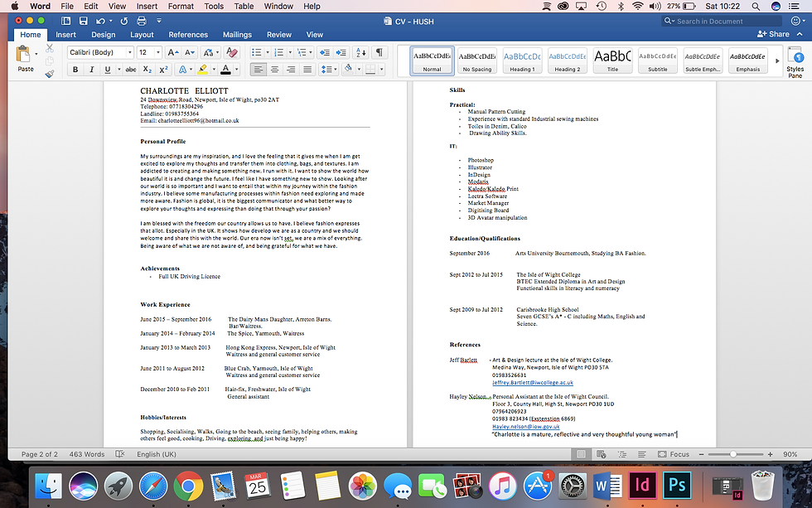This screenshot has height=508, width=812.
Task: Increase font size with the large A
Action: 173,53
